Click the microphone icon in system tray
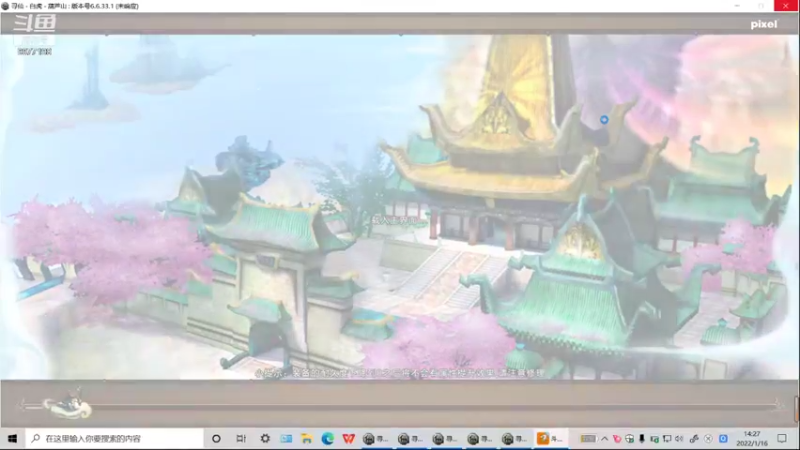 [642, 438]
